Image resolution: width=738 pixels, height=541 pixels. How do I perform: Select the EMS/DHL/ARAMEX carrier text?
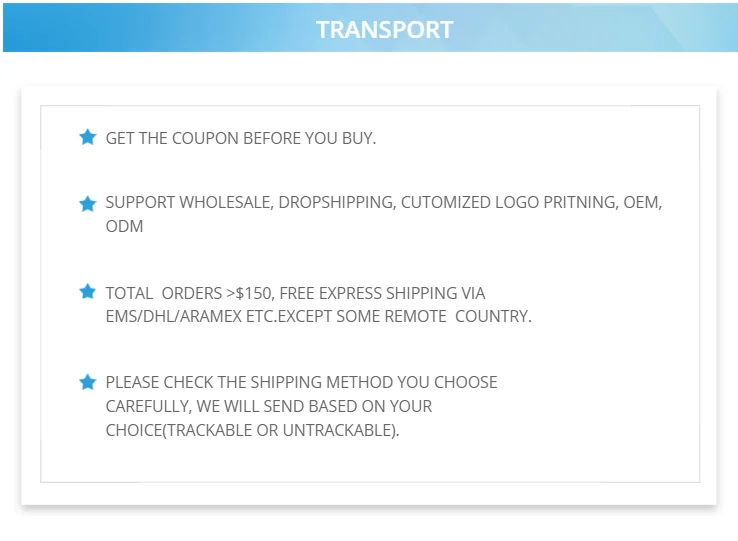tap(174, 316)
